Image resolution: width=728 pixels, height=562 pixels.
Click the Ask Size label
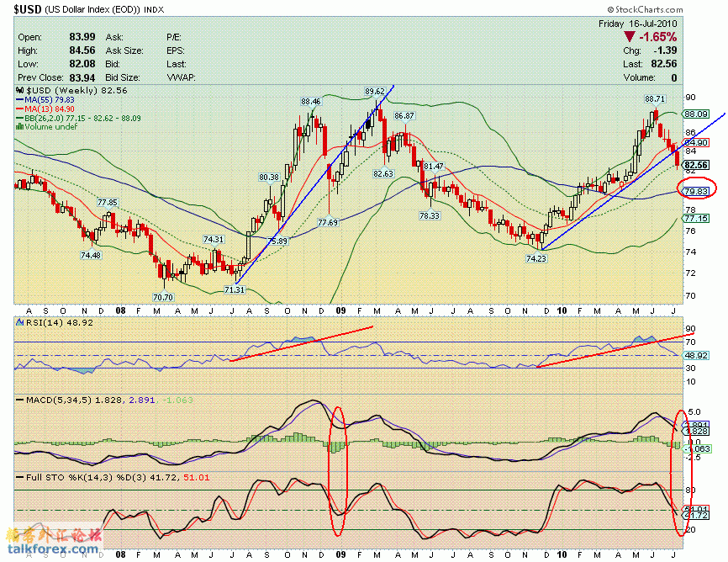coord(124,50)
